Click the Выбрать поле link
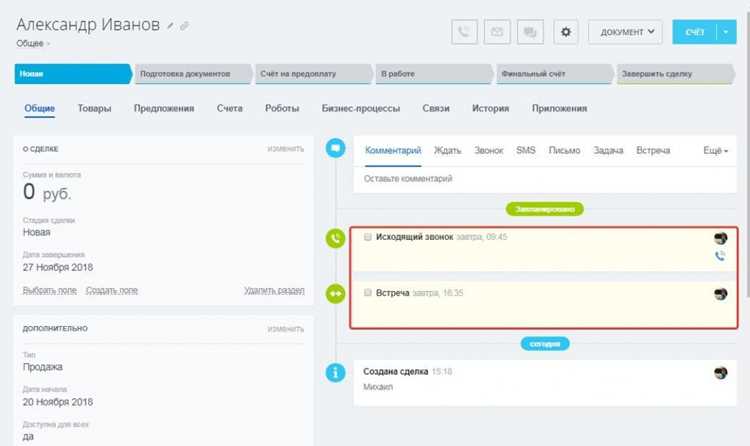750x446 pixels. pos(50,290)
